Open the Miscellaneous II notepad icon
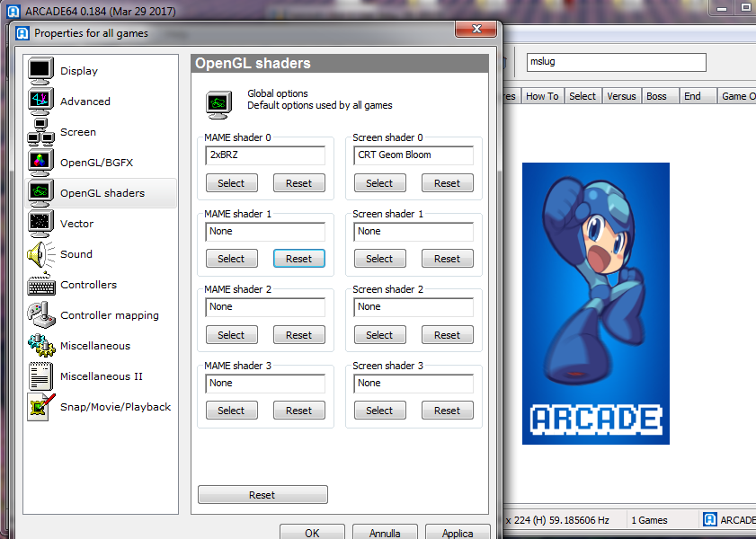This screenshot has width=756, height=539. [x=40, y=376]
